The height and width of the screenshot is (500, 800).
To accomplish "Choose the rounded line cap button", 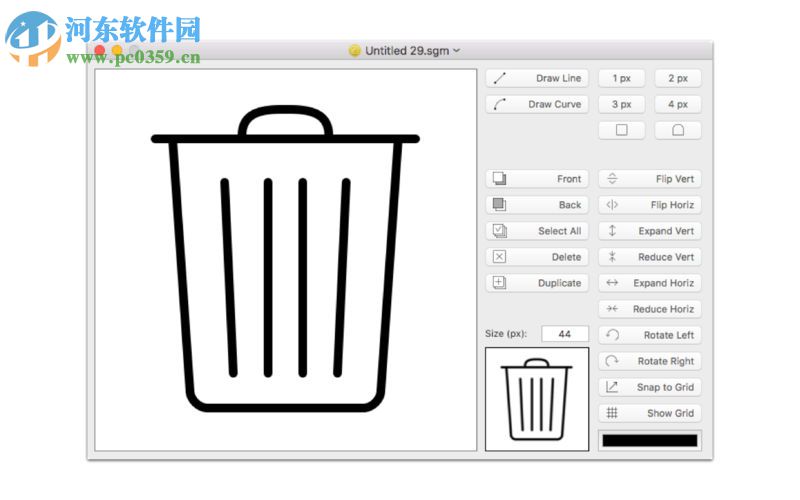I will 678,130.
